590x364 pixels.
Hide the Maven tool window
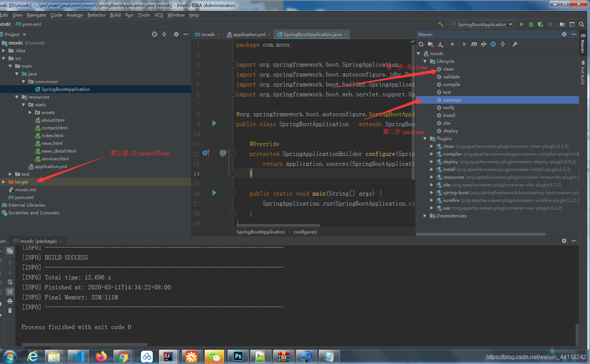574,34
